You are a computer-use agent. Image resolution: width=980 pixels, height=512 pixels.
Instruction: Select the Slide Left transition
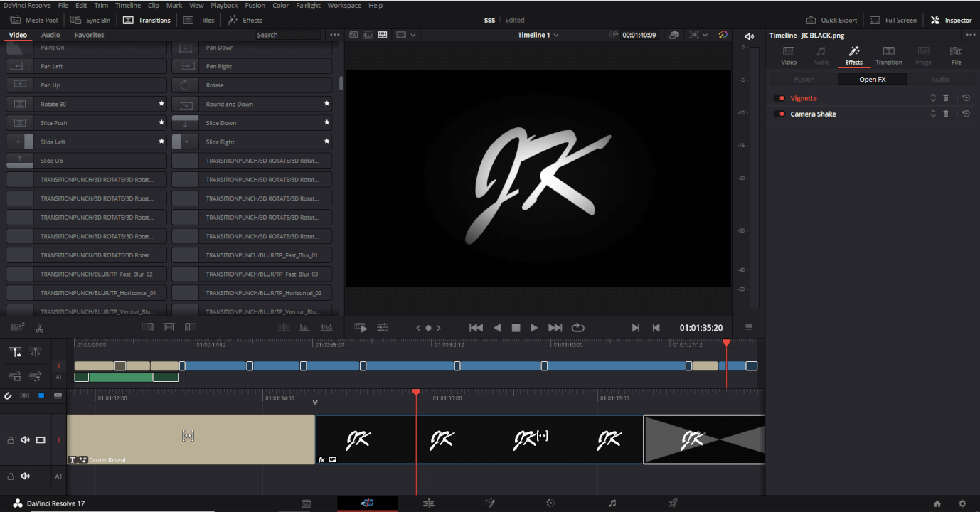(x=86, y=142)
